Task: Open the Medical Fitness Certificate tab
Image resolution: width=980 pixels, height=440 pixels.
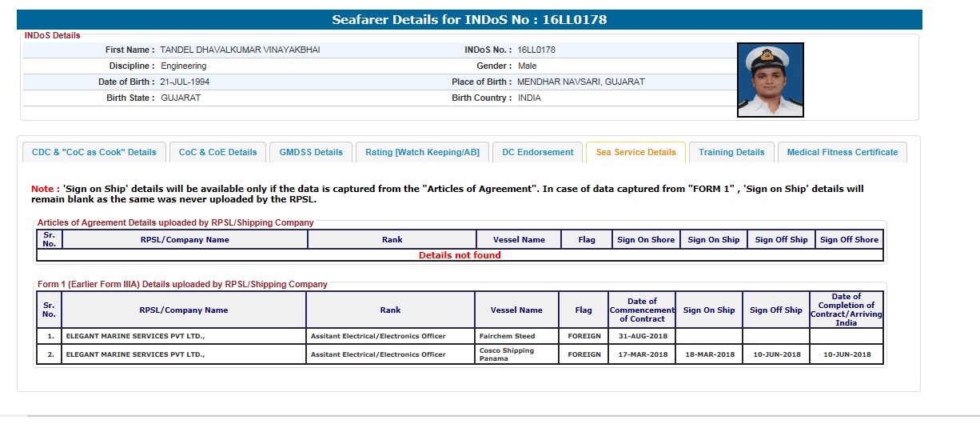Action: point(842,152)
